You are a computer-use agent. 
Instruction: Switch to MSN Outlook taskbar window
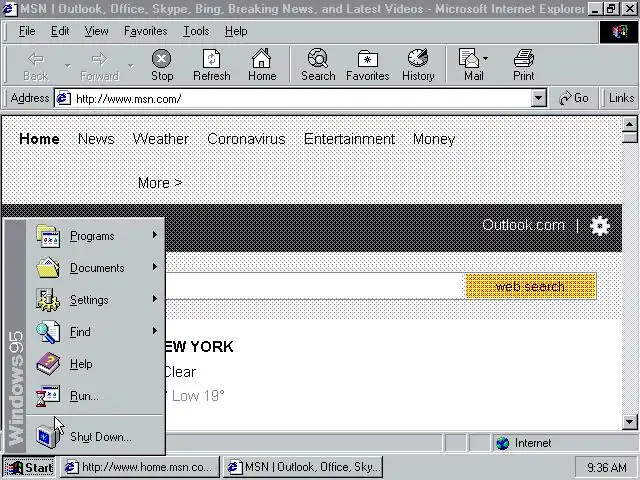coord(303,467)
